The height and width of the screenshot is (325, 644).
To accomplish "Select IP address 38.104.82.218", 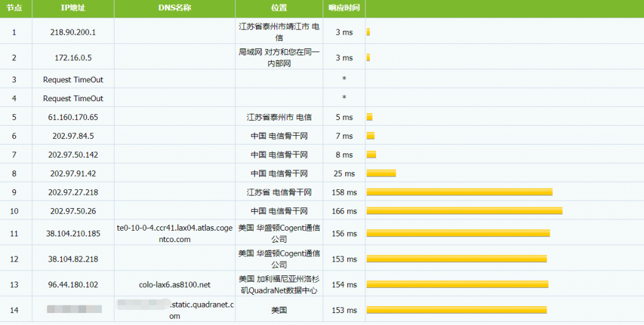I will tap(73, 259).
